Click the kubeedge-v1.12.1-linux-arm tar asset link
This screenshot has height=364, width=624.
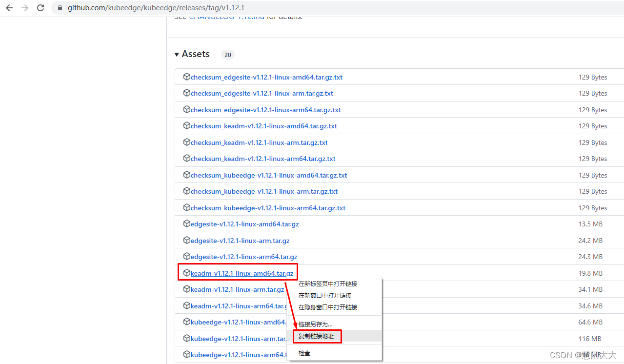(239, 339)
